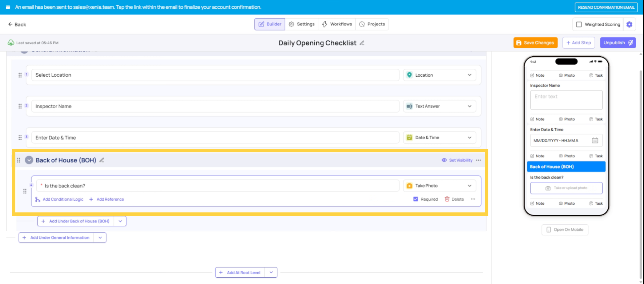
Task: Uncheck the Required checkbox
Action: click(x=416, y=199)
